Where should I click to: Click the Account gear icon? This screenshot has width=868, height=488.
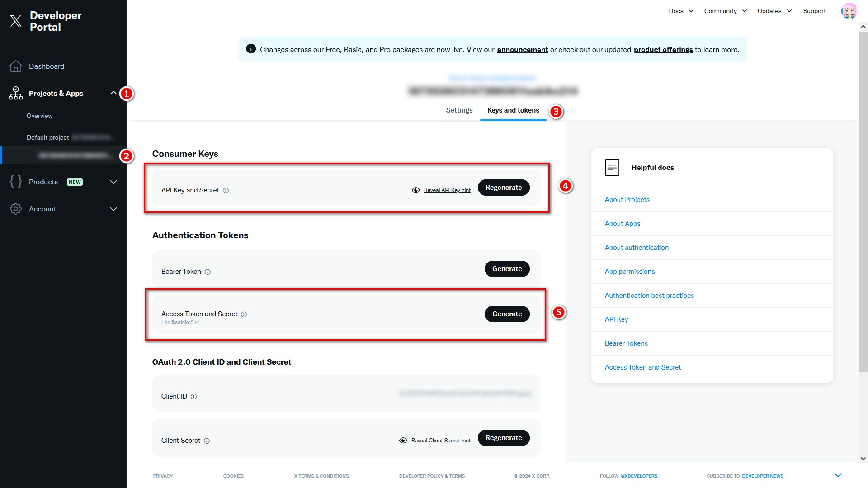pos(16,209)
